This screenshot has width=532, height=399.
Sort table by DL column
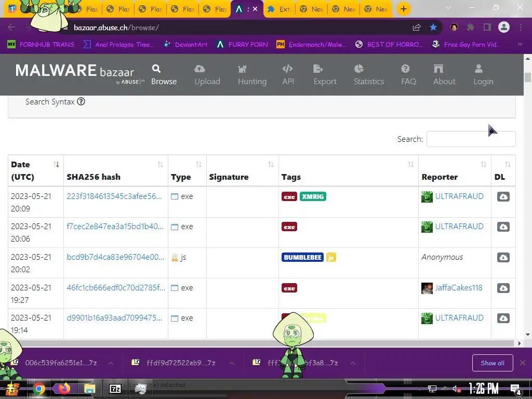click(503, 170)
